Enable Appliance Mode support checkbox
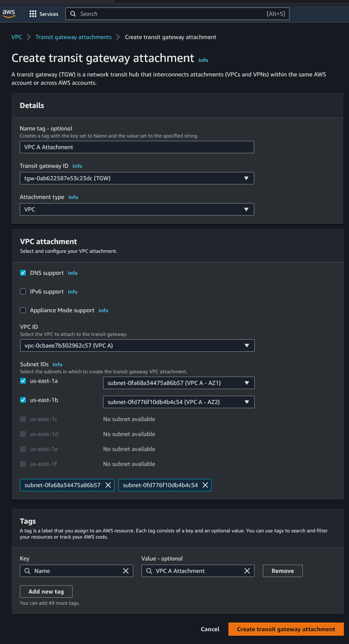 click(x=23, y=310)
